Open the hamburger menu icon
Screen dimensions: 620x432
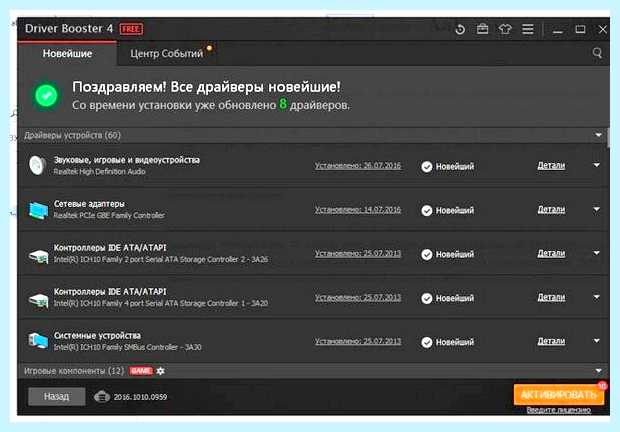click(528, 29)
